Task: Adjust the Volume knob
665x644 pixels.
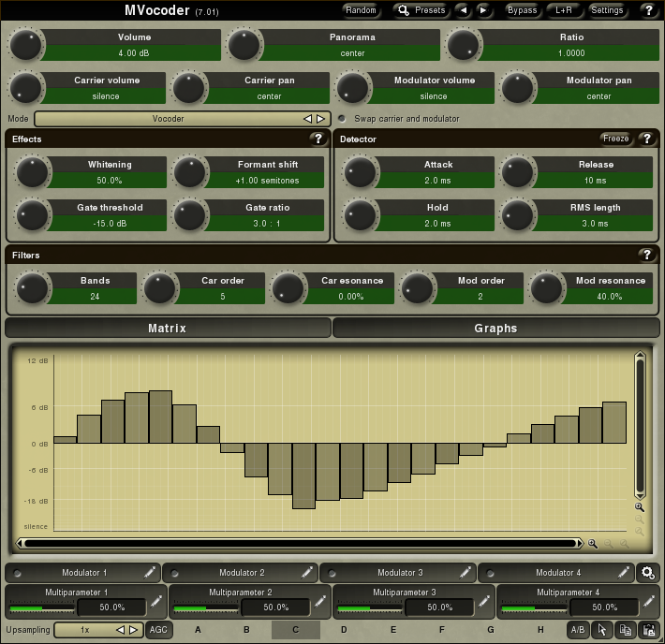Action: point(25,45)
